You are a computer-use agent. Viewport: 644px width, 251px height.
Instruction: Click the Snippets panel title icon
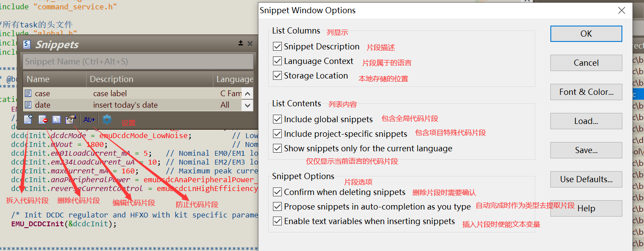pos(27,44)
